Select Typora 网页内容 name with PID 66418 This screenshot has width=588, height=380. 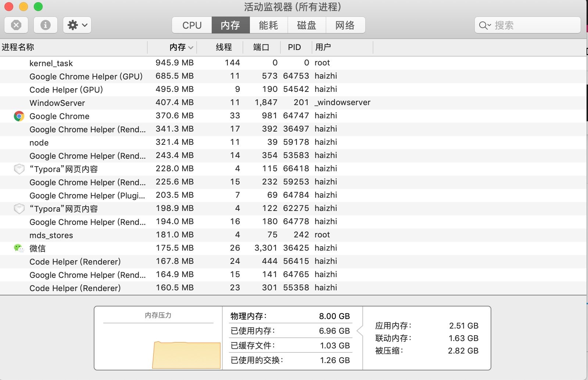point(64,169)
